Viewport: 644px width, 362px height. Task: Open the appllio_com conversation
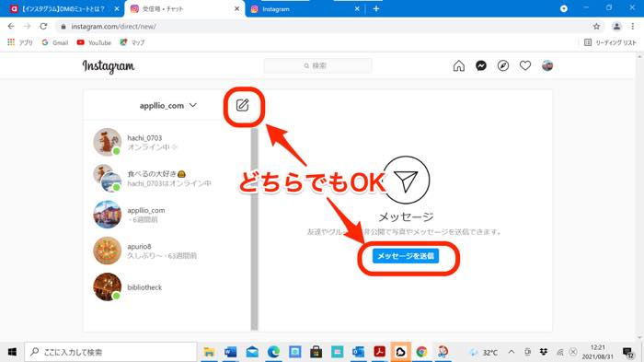click(167, 215)
